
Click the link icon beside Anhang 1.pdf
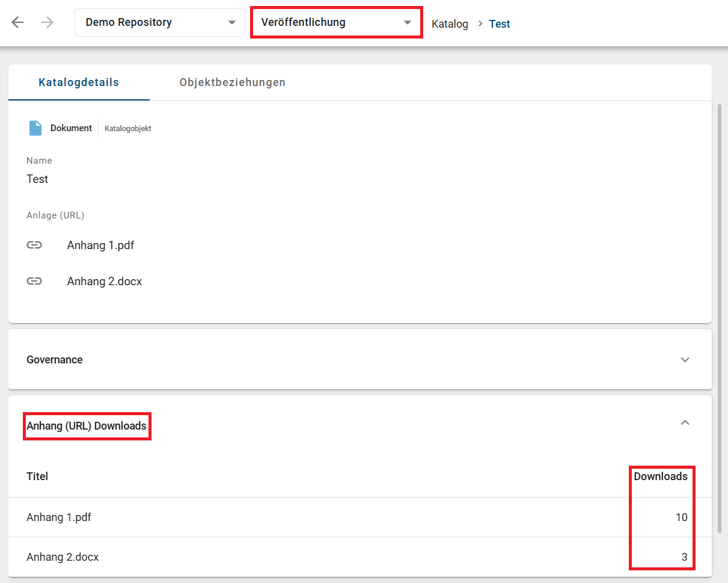pyautogui.click(x=34, y=245)
